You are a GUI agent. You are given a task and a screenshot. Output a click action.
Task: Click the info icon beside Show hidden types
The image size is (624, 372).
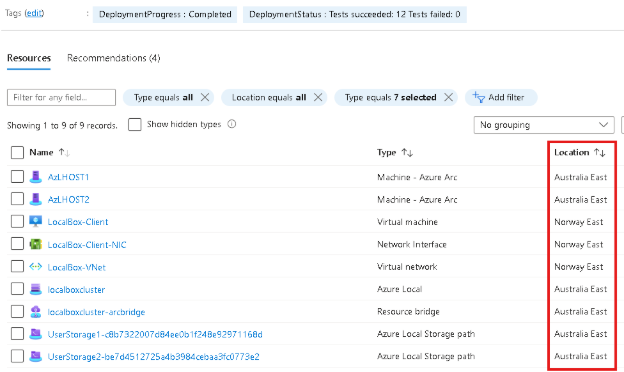[x=232, y=124]
